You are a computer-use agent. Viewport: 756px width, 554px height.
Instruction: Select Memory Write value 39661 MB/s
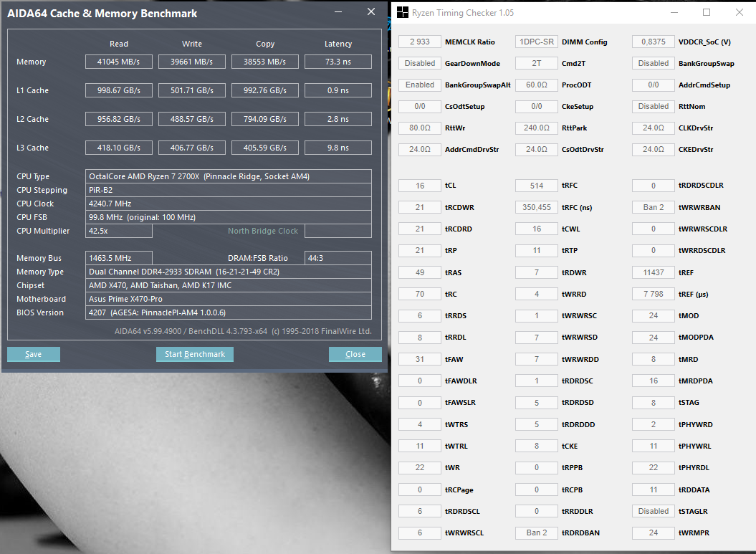(192, 62)
